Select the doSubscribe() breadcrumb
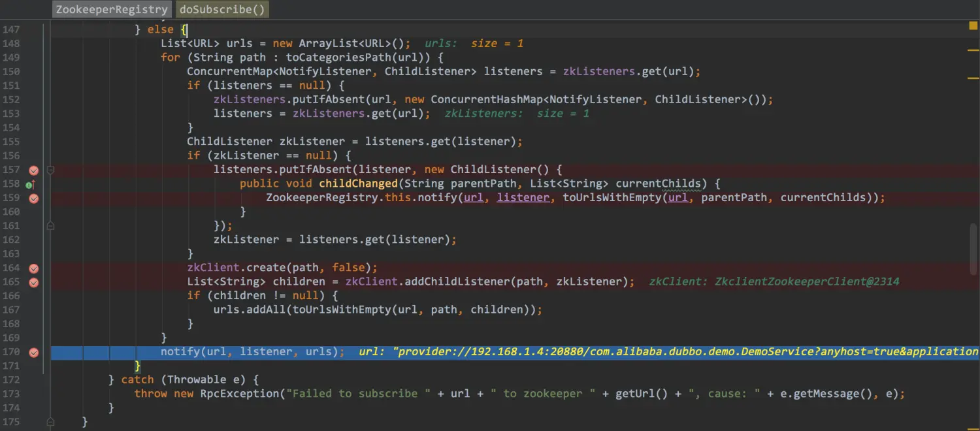Screen dimensions: 980x431 point(222,9)
